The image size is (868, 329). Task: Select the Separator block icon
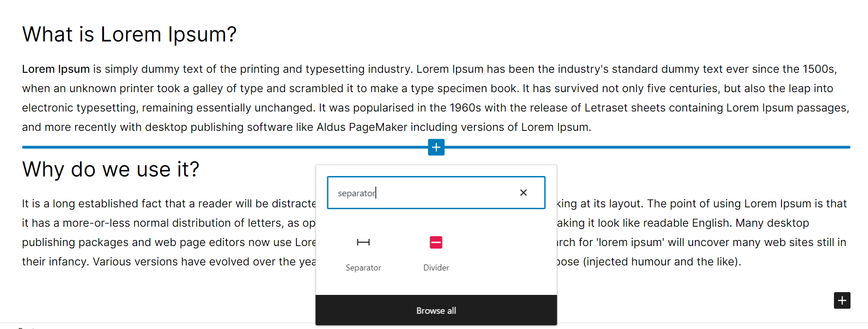tap(363, 253)
